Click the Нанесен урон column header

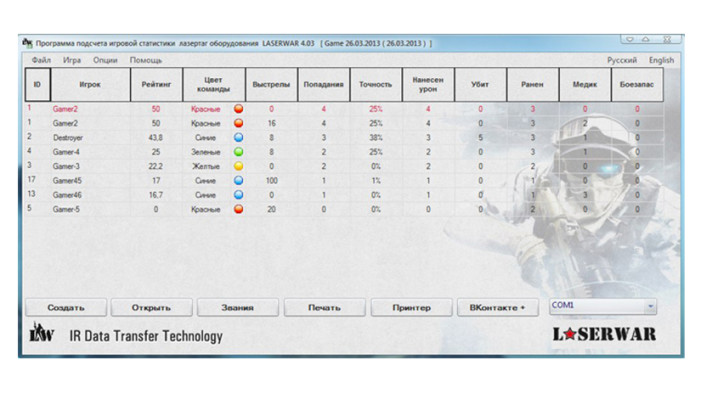[x=428, y=85]
